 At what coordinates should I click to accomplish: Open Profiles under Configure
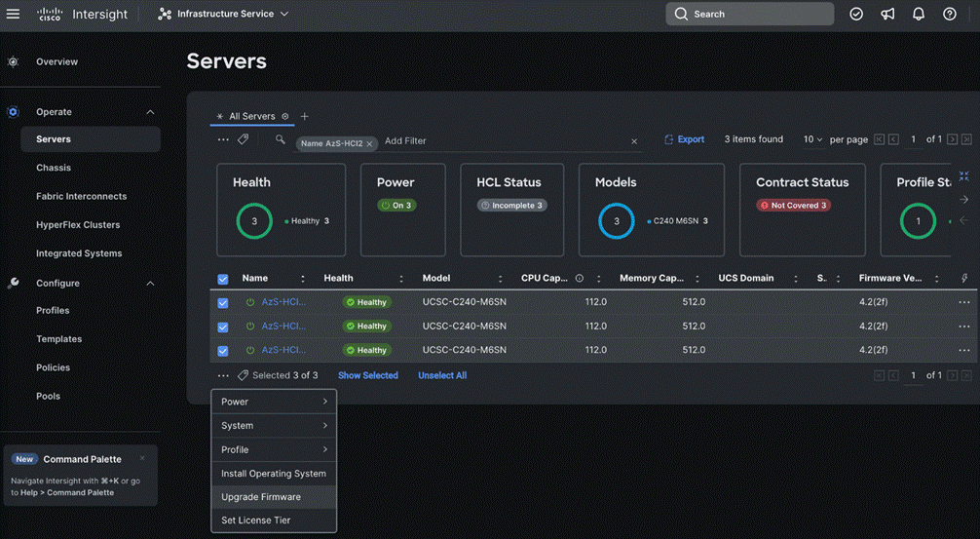(53, 311)
